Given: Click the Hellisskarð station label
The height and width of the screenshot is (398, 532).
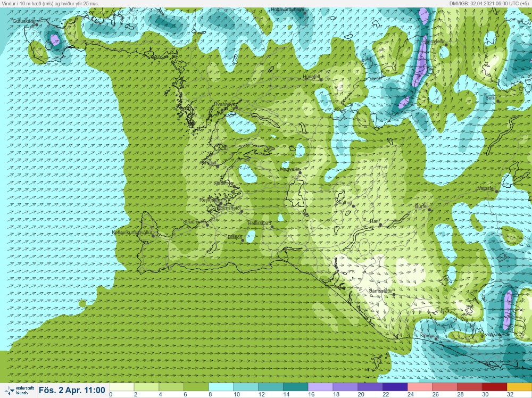Looking at the screenshot, I should click(x=260, y=223).
